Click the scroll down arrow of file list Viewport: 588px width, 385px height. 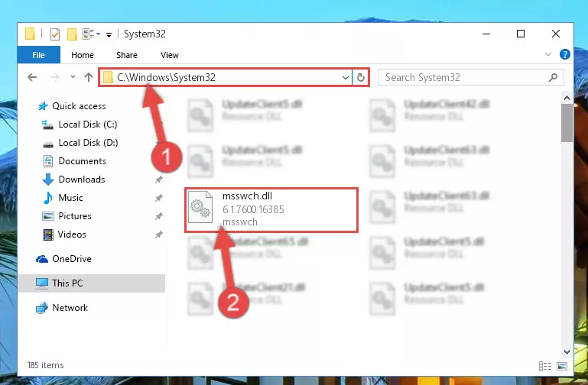[x=567, y=352]
